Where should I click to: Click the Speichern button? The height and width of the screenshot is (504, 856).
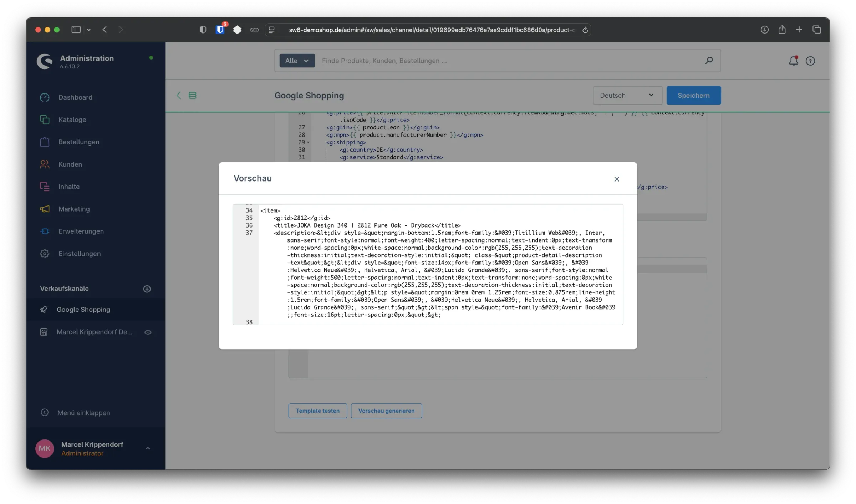pos(693,96)
